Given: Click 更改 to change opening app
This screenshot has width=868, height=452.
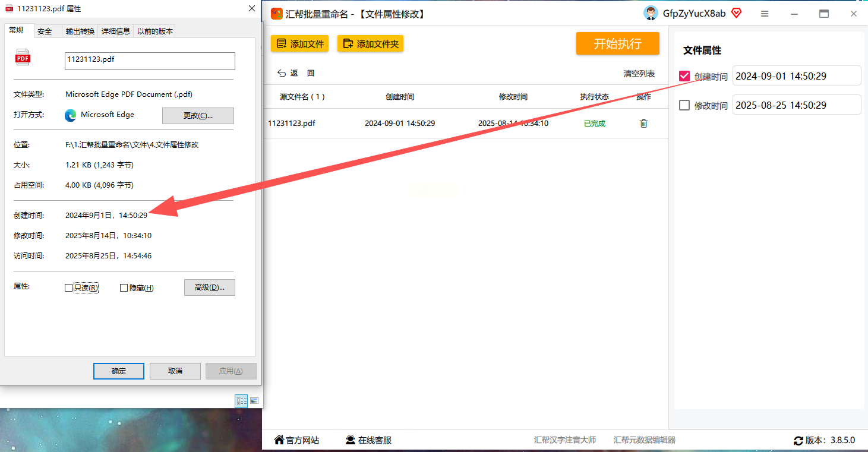Looking at the screenshot, I should 198,115.
